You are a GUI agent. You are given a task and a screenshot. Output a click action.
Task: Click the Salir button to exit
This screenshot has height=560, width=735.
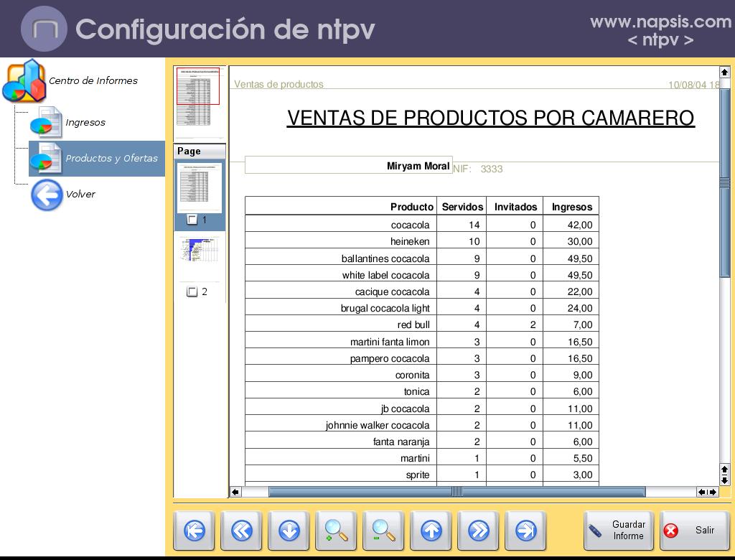694,531
